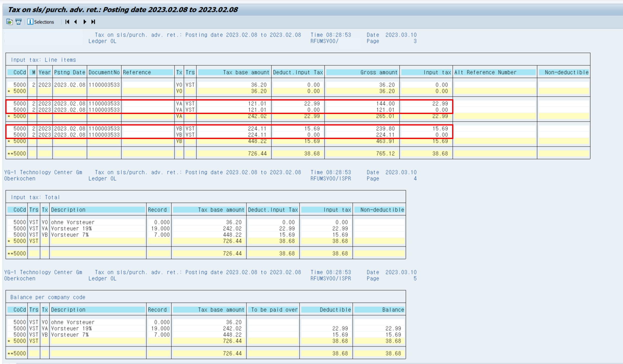Click the Input tax: Total section title
Viewport: 623px width, 364px height.
click(35, 197)
